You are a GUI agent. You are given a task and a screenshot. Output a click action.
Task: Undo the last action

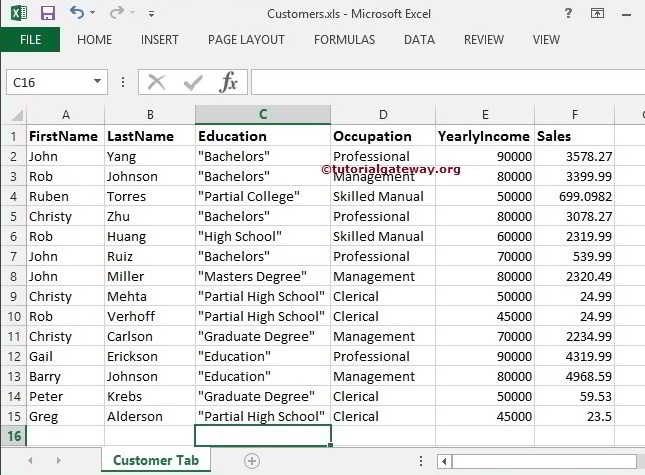pyautogui.click(x=77, y=13)
